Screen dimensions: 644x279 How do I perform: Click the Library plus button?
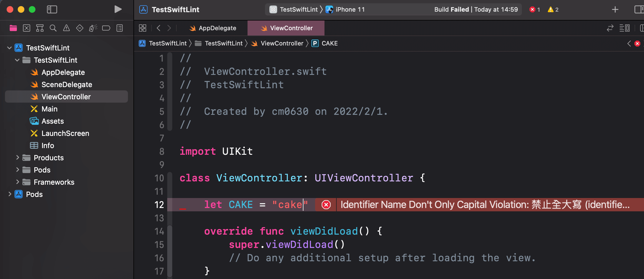615,9
